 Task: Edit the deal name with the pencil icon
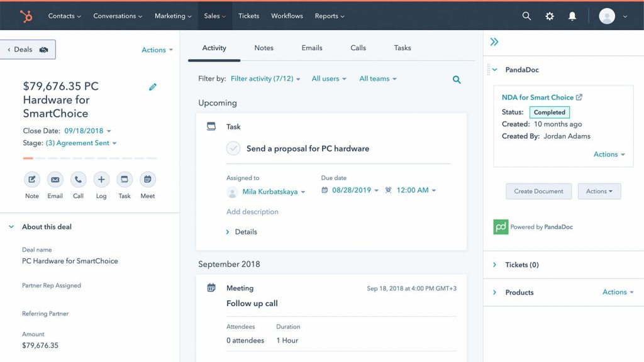click(152, 87)
